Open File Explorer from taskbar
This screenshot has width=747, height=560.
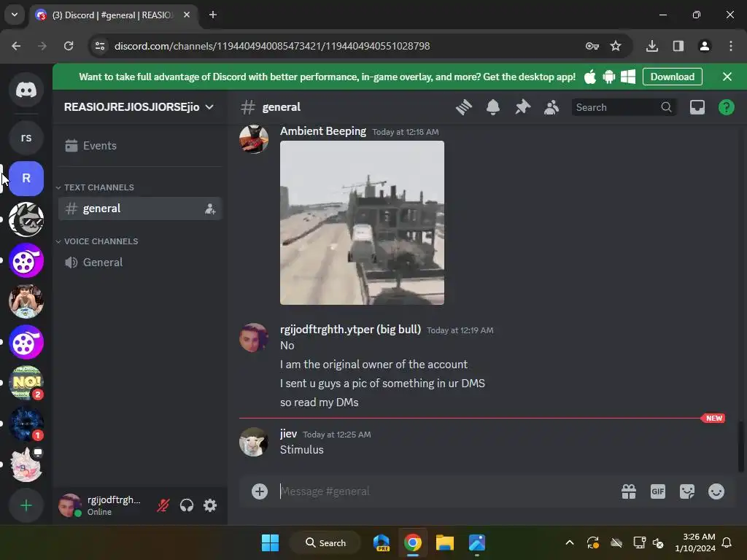coord(444,542)
